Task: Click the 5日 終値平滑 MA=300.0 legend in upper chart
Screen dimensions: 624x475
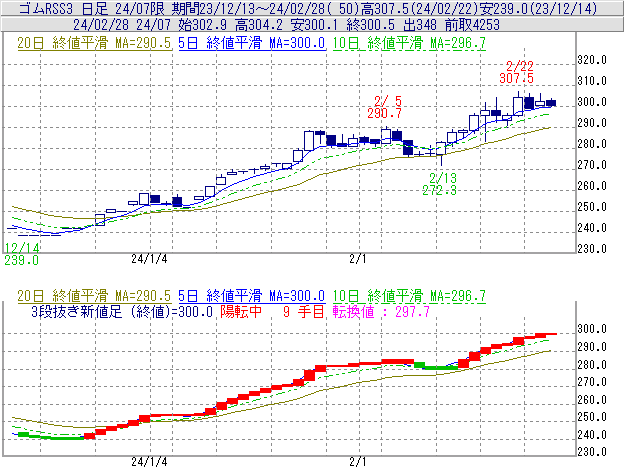Action: [x=252, y=43]
